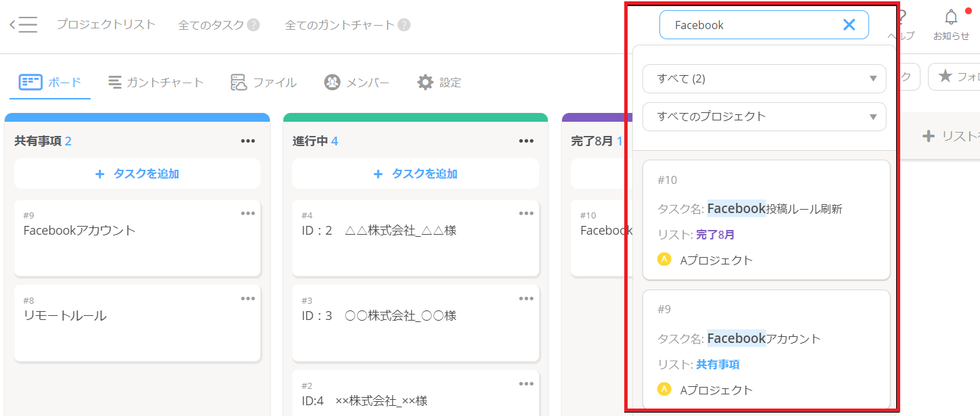Viewport: 980px width, 416px height.
Task: Go to プロジェクトリスト
Action: (106, 24)
